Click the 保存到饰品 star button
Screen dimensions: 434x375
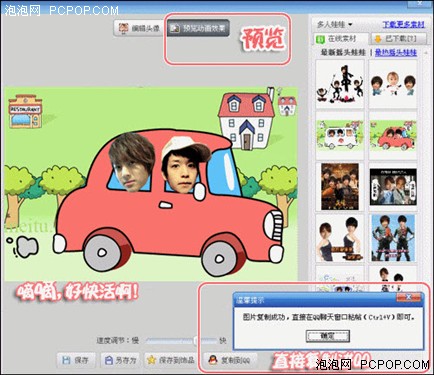click(171, 360)
